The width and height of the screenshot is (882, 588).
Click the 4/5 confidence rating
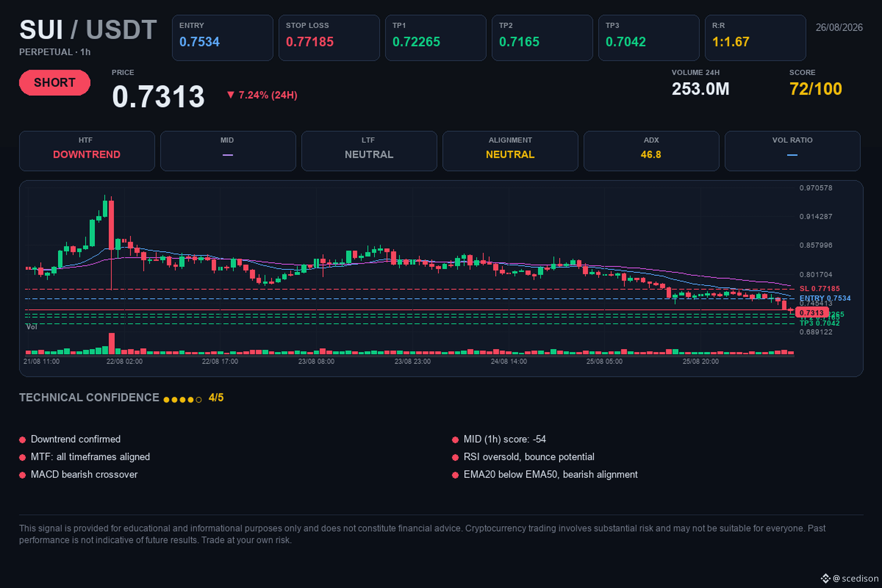(216, 398)
